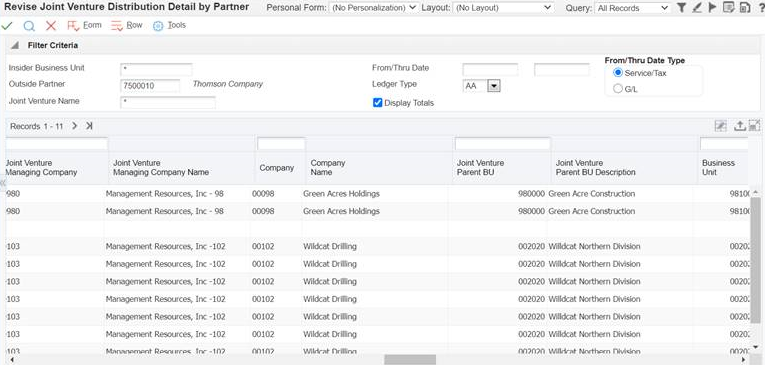The image size is (765, 365).
Task: Open the Query All Records dropdown
Action: pyautogui.click(x=632, y=8)
